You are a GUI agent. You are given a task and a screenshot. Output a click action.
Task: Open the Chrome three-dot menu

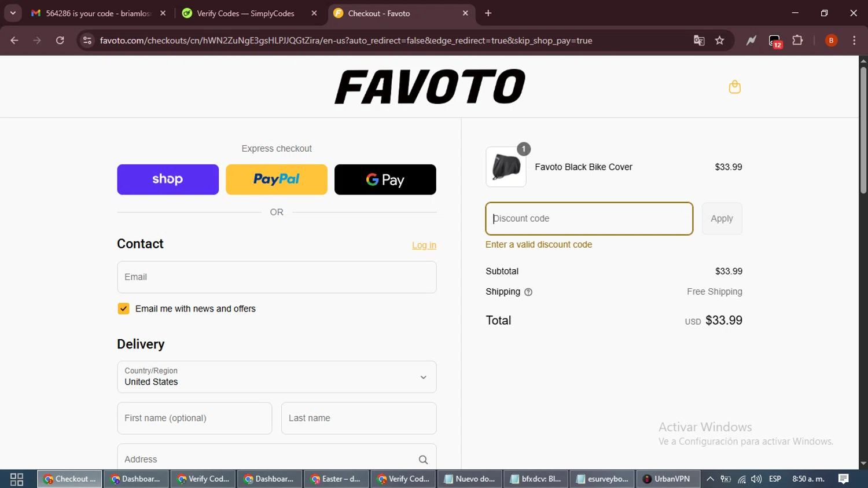854,41
